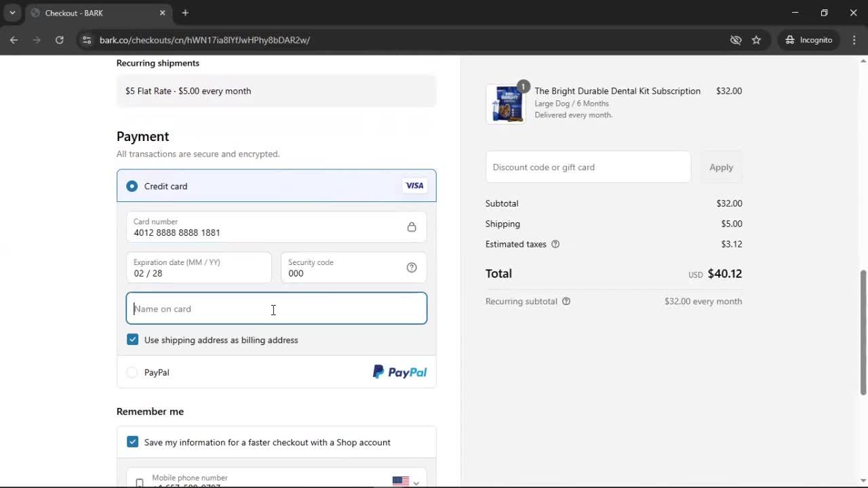Click the Payment heading
The height and width of the screenshot is (488, 868).
(142, 136)
